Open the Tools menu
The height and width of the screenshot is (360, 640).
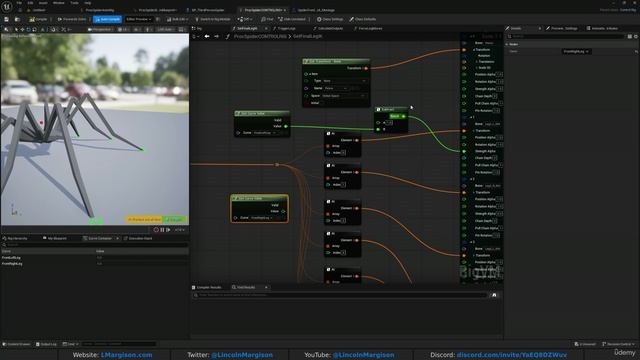[74, 3]
